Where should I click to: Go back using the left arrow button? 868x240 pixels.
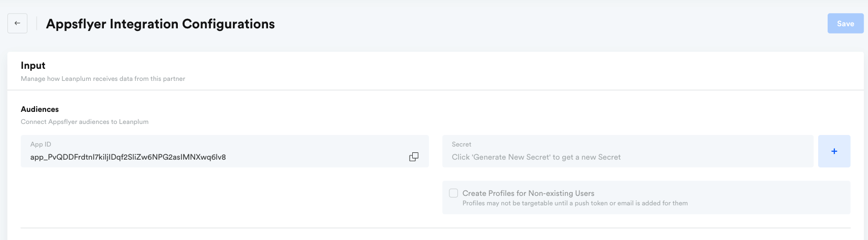pos(17,23)
